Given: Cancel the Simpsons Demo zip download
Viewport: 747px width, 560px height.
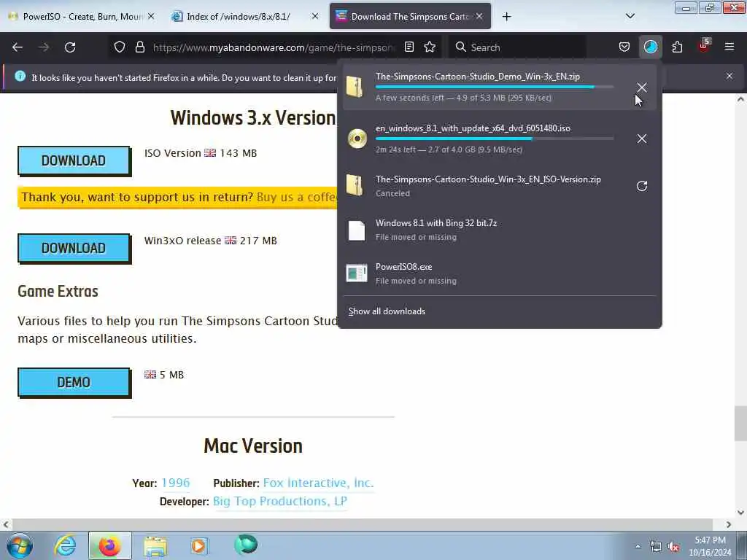Looking at the screenshot, I should pyautogui.click(x=642, y=87).
